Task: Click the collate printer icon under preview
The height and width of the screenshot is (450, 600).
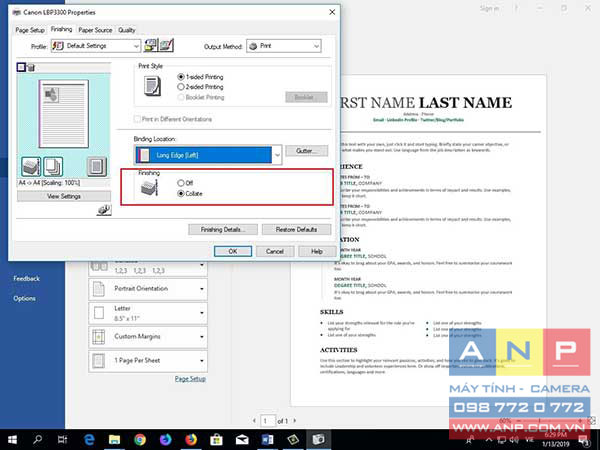Action: [31, 167]
